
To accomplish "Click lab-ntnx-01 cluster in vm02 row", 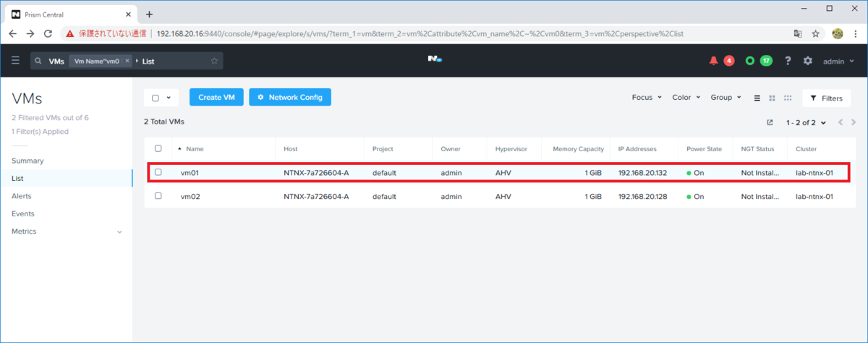I will [x=815, y=196].
